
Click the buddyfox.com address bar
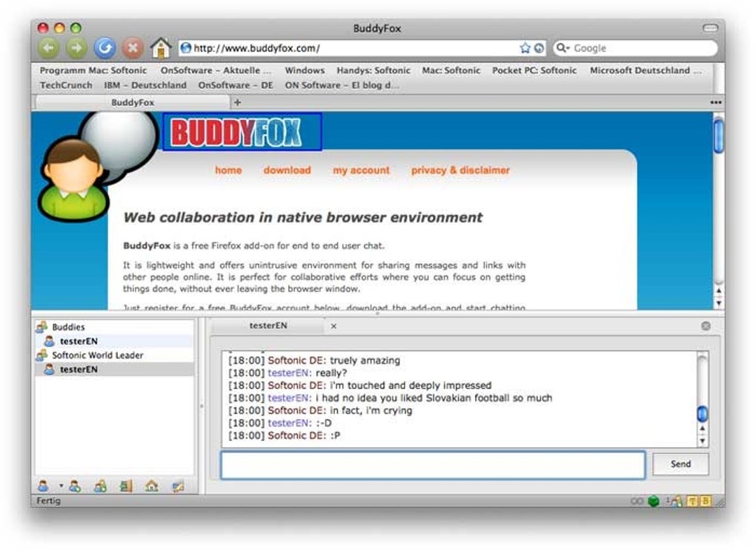[362, 47]
